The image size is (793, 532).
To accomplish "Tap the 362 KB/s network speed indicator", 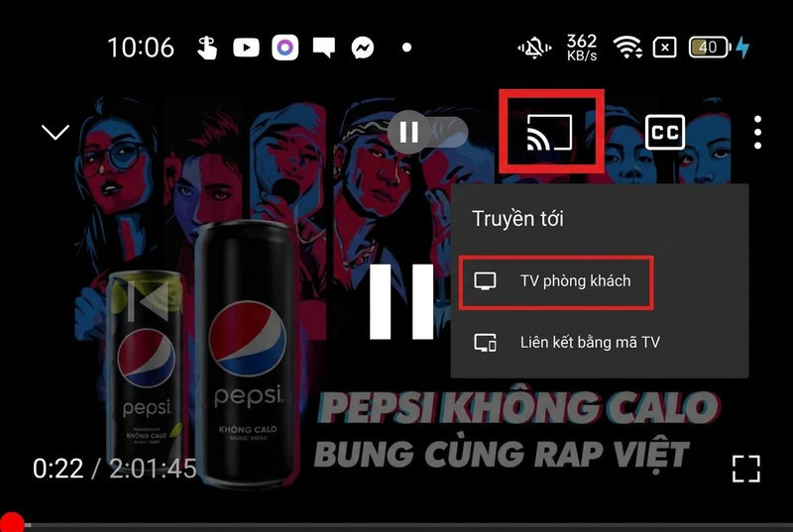I will tap(582, 48).
